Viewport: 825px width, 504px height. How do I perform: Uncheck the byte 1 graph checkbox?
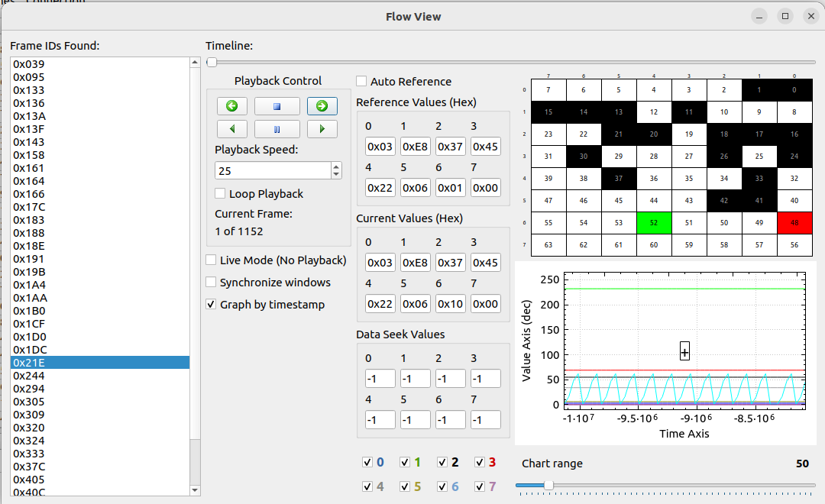405,463
